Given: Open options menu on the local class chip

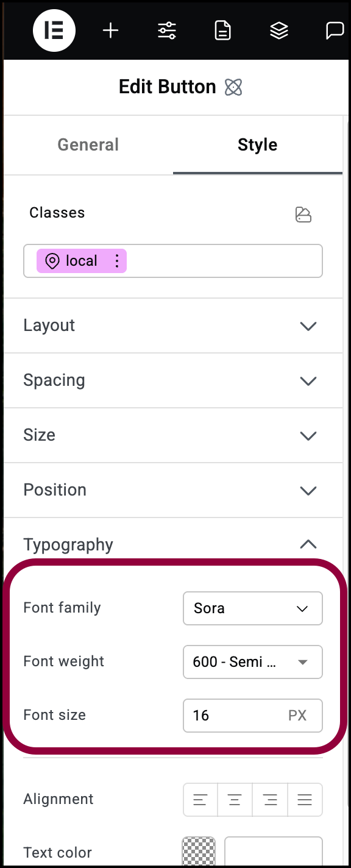Looking at the screenshot, I should pyautogui.click(x=116, y=260).
